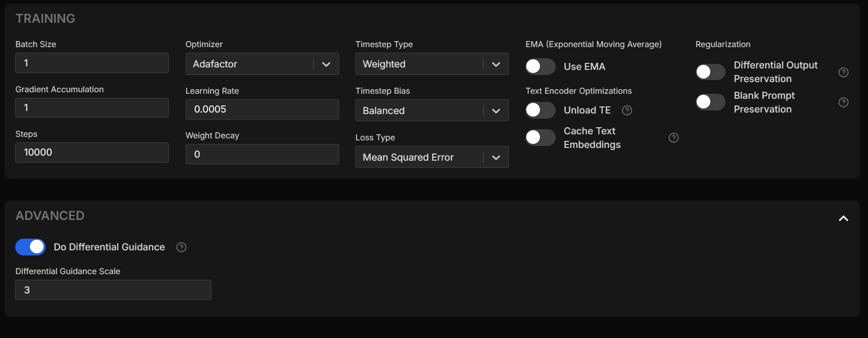The image size is (868, 338).
Task: Click help icon beside Do Differential Guidance
Action: pos(182,247)
